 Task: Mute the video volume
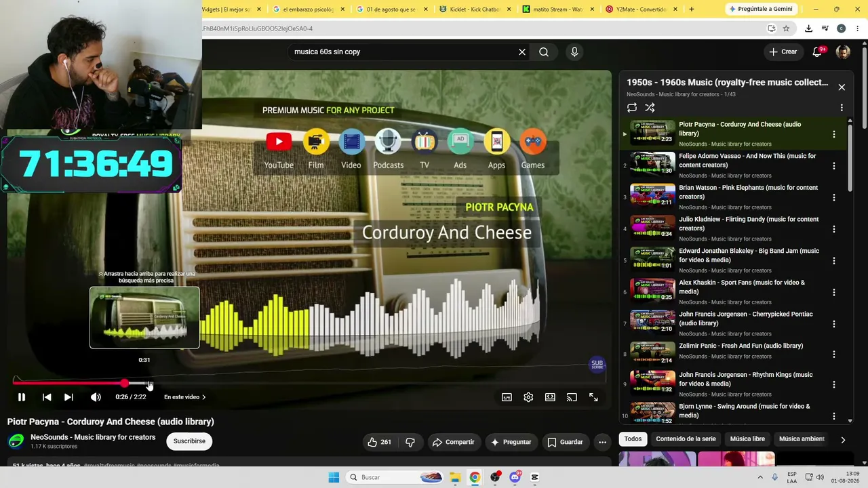point(96,397)
